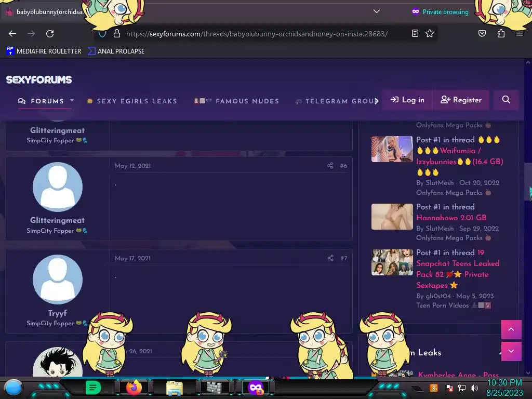Screen dimensions: 532x399
Task: Focus the URL address field
Action: (x=257, y=34)
